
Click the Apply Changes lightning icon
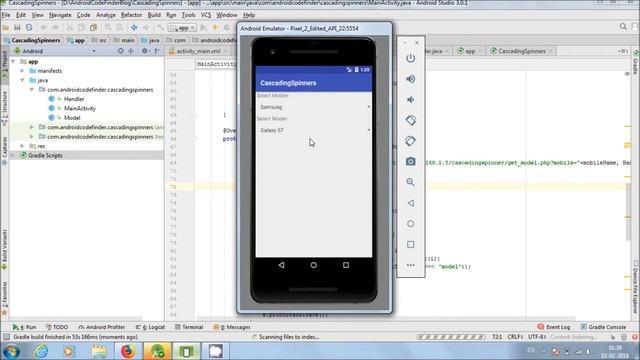click(x=215, y=27)
